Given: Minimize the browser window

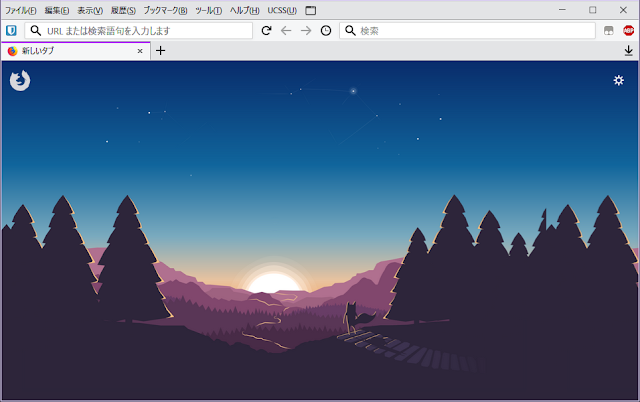Looking at the screenshot, I should pyautogui.click(x=562, y=10).
